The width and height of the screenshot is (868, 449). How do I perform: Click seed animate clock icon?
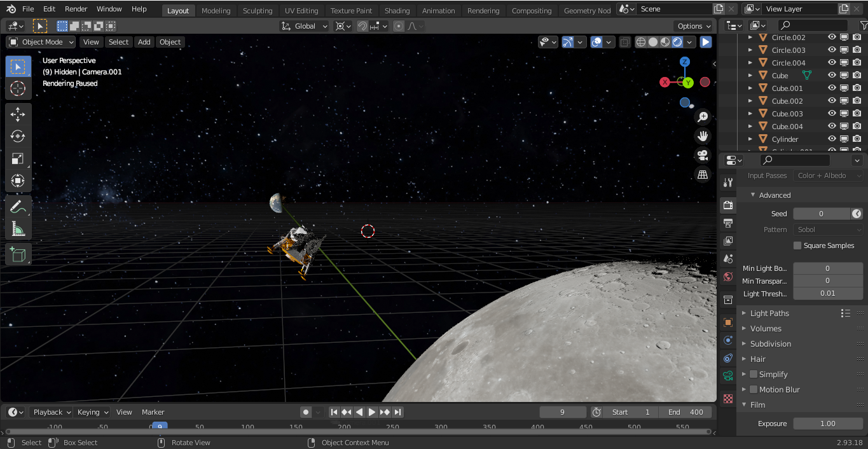click(857, 214)
